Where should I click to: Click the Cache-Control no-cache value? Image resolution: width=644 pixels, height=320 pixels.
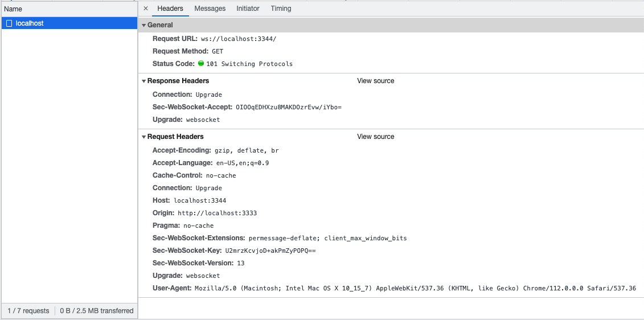221,175
